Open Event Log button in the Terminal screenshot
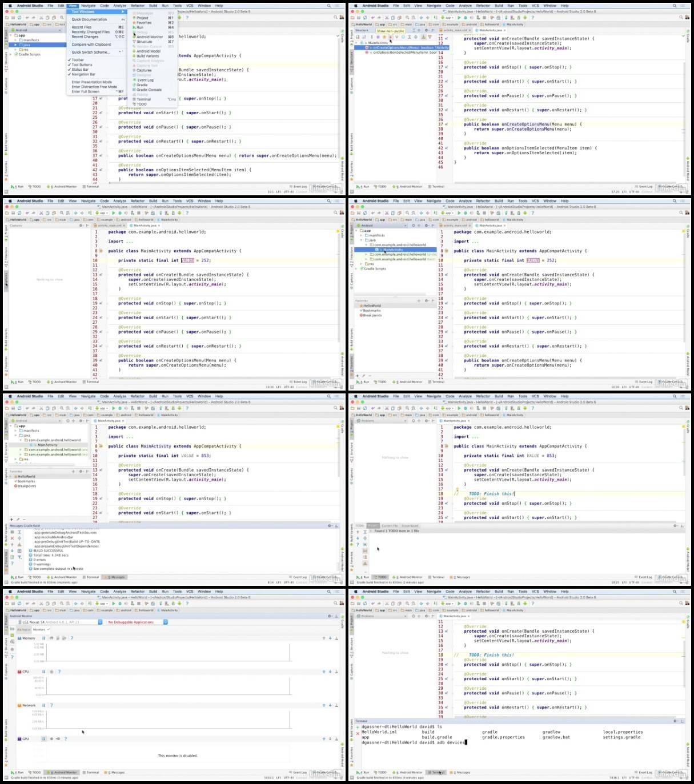This screenshot has width=694, height=784. [643, 773]
